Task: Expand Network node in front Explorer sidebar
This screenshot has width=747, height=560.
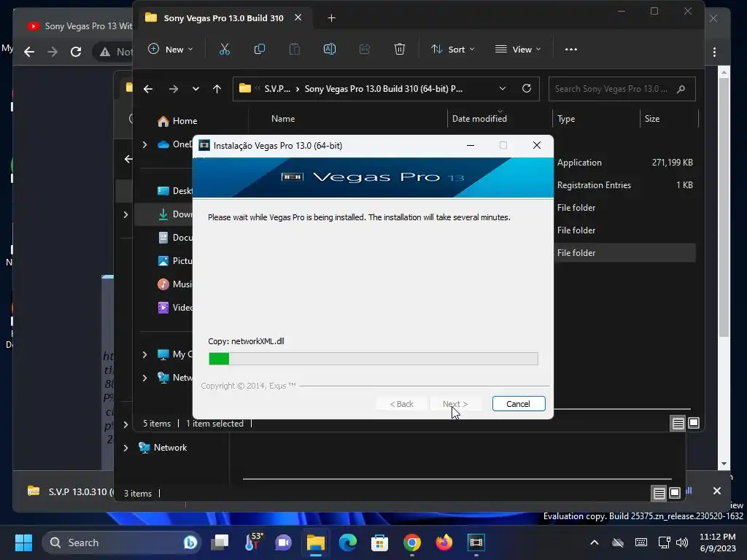Action: coord(145,378)
